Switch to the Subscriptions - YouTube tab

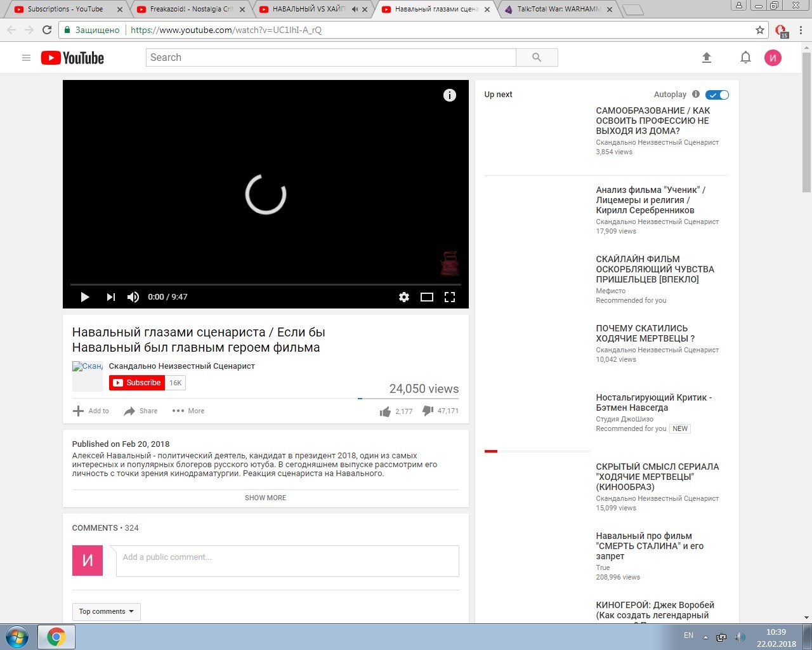pos(65,10)
